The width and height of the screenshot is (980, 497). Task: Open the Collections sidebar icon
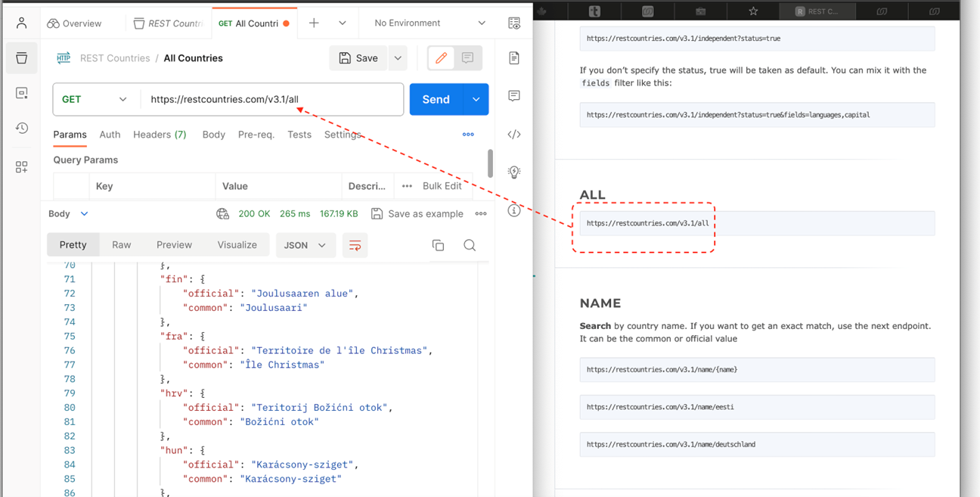coord(21,58)
